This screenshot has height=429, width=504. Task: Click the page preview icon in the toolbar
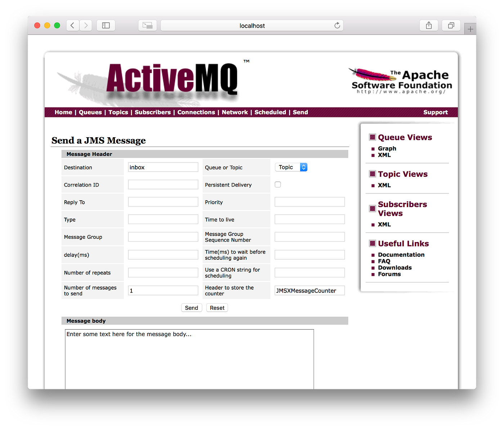click(147, 25)
